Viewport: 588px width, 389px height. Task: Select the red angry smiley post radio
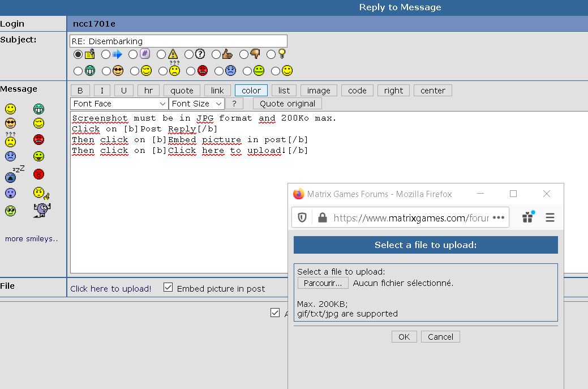tap(191, 71)
